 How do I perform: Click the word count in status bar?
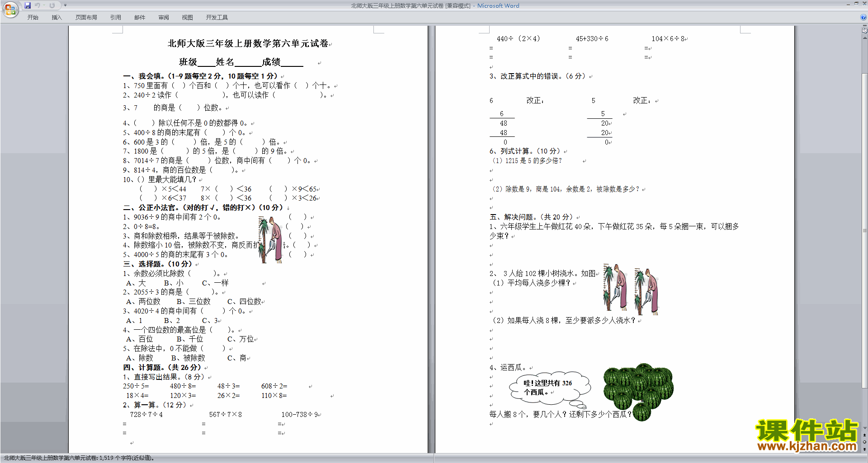click(x=79, y=458)
